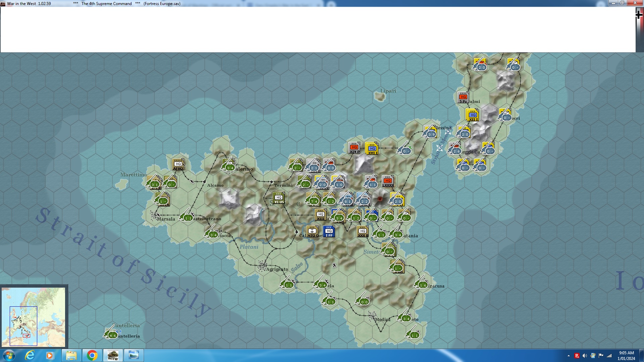Click the 5 Pz army HQ near Palmi

click(x=463, y=98)
